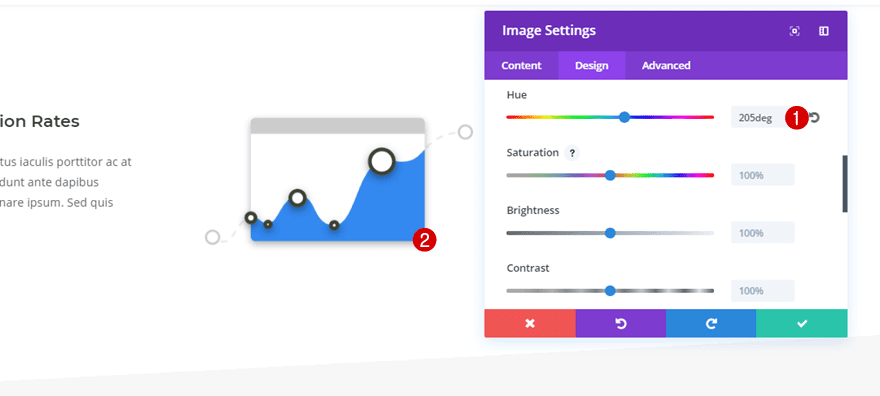Click the expand modal fullscreen icon
The width and height of the screenshot is (880, 396).
pyautogui.click(x=794, y=31)
